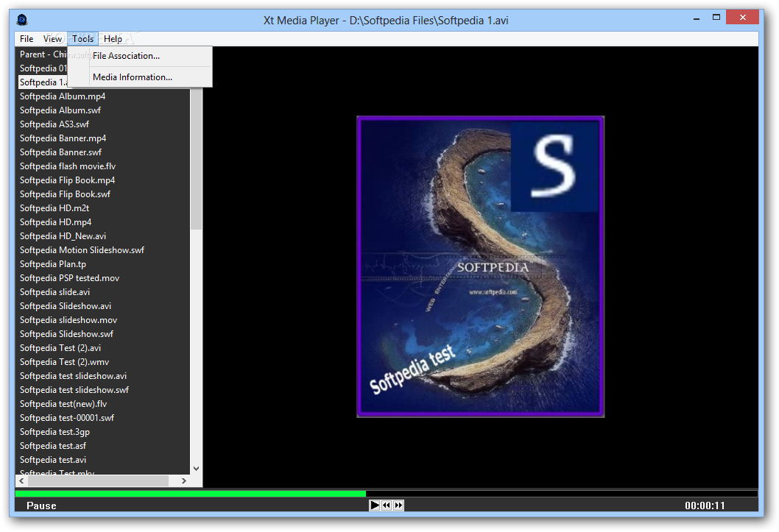Viewport: 779px width, 532px height.
Task: Click the Pause status label
Action: point(41,506)
